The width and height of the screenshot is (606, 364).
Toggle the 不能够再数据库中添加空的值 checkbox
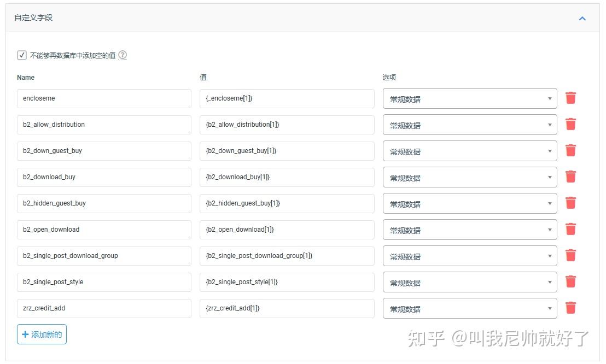click(x=21, y=55)
